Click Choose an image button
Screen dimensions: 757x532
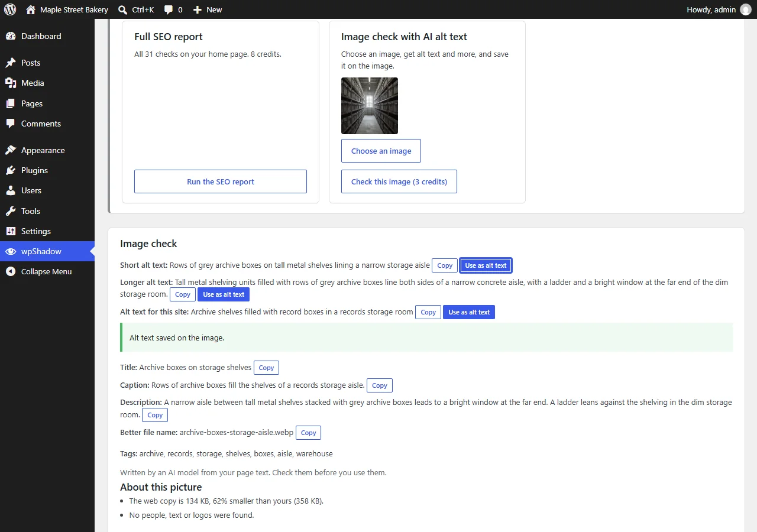(x=381, y=151)
